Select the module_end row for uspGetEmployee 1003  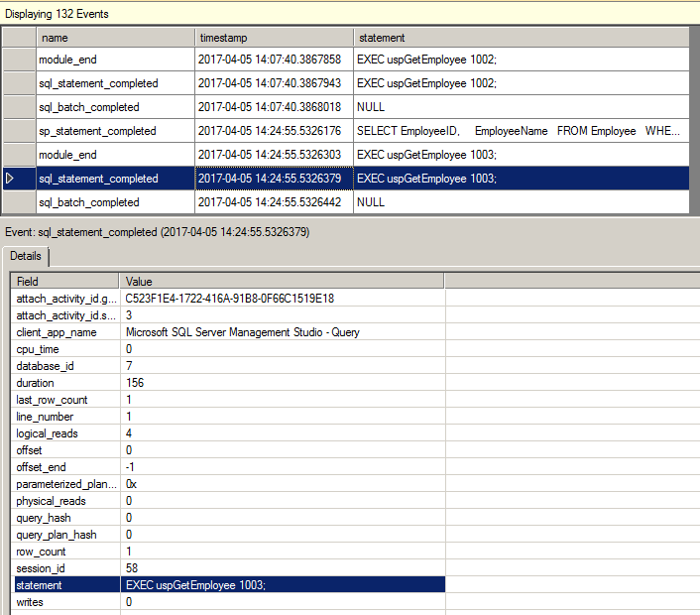(67, 155)
